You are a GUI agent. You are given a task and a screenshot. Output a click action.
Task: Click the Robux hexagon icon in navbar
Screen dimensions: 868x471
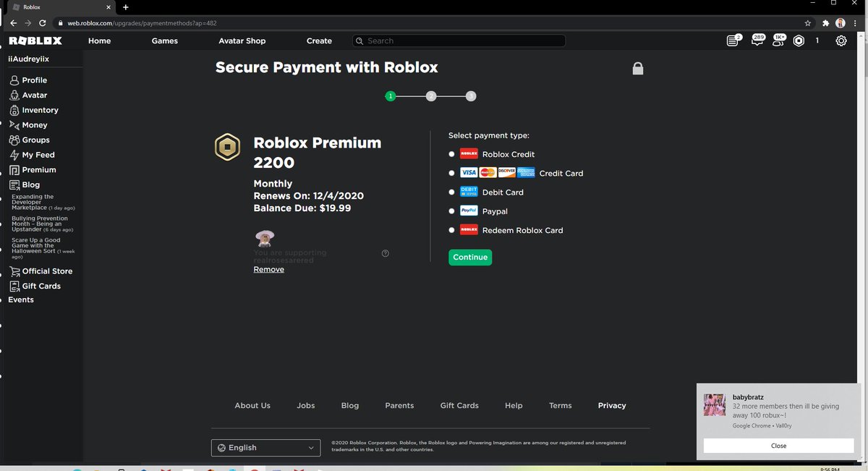coord(799,41)
